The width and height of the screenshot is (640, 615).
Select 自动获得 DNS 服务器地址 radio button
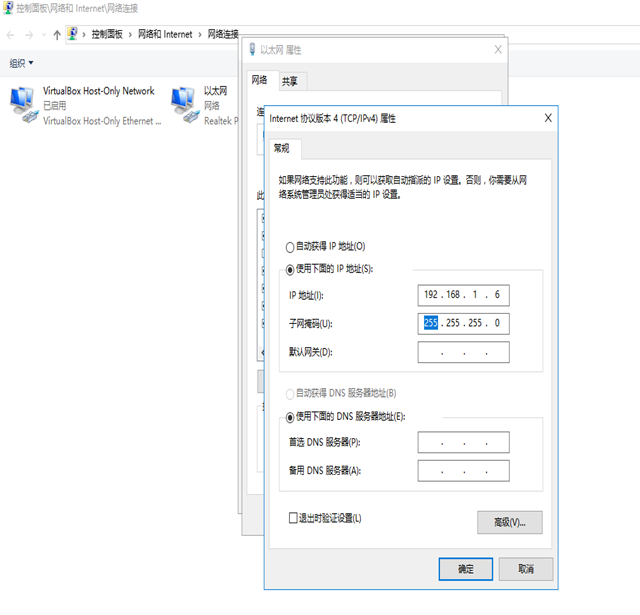[290, 394]
